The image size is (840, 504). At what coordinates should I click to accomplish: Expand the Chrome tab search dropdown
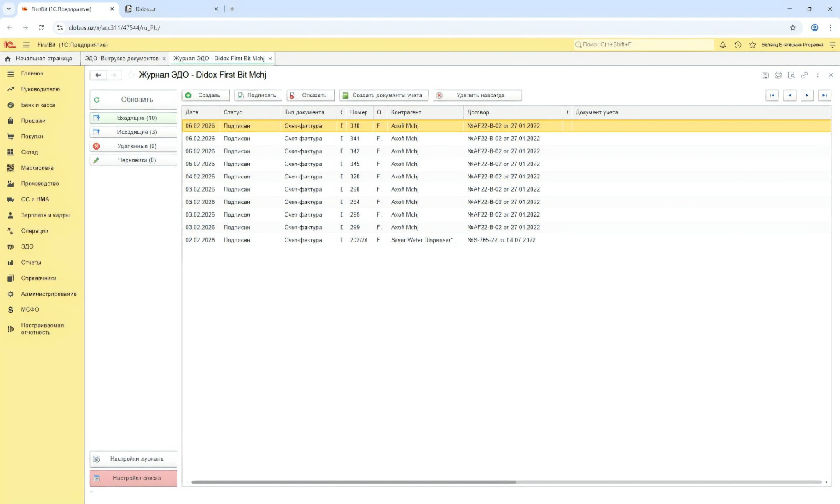[9, 9]
